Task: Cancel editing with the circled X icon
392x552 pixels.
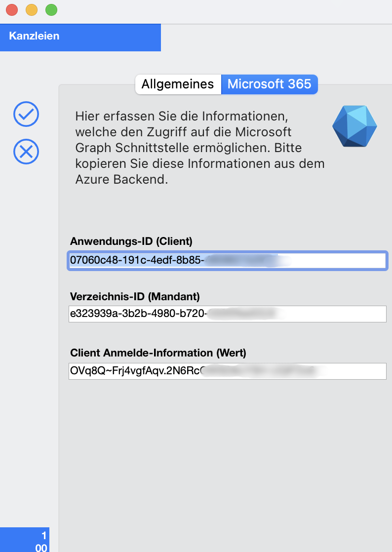Action: (26, 152)
